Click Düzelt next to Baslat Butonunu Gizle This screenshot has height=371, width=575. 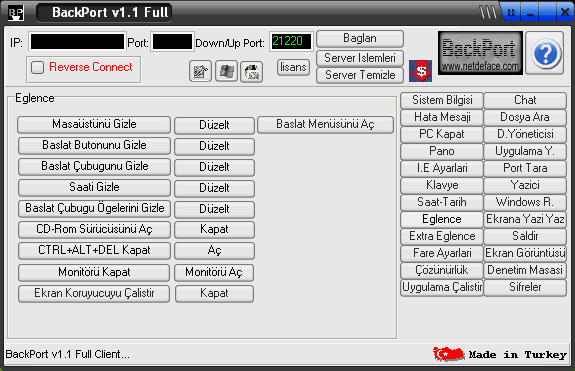[x=214, y=146]
